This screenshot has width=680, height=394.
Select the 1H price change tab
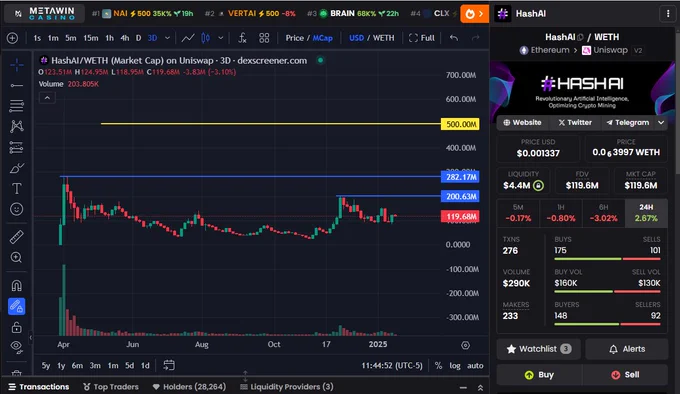click(561, 213)
